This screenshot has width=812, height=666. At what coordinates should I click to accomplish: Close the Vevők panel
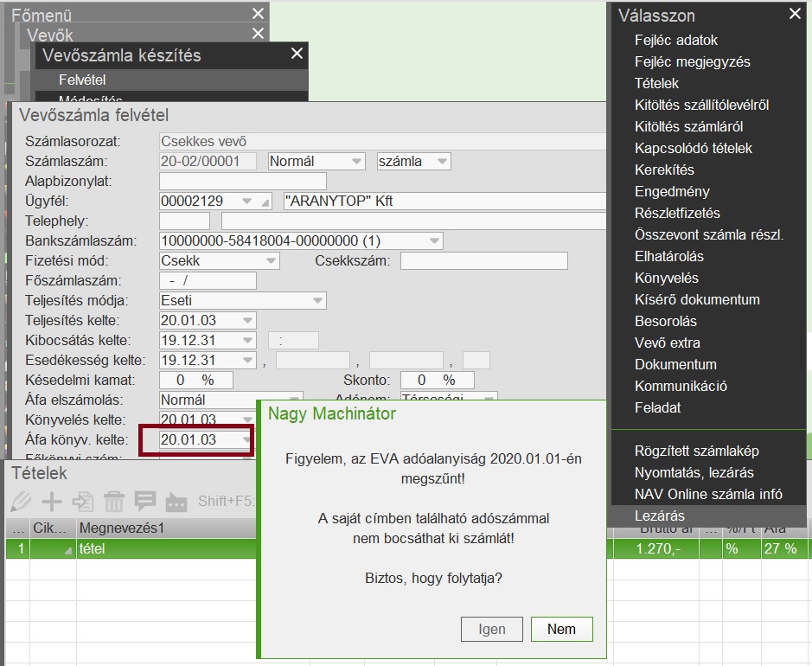[x=258, y=34]
